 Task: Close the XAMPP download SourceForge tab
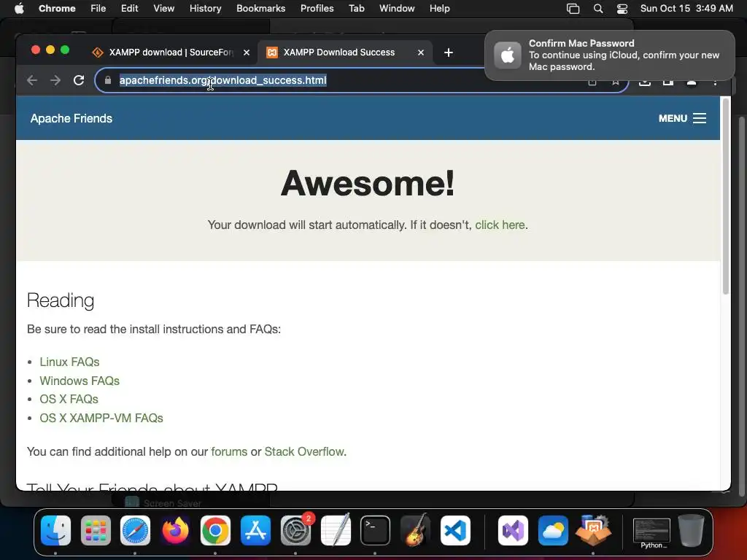pyautogui.click(x=247, y=52)
